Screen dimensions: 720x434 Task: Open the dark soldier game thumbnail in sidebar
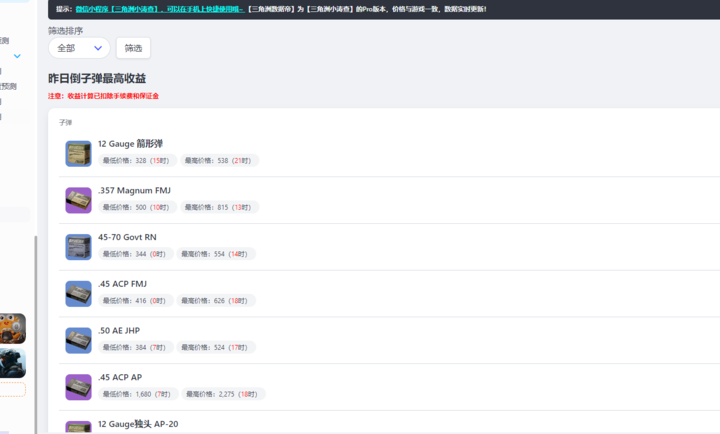tap(13, 362)
